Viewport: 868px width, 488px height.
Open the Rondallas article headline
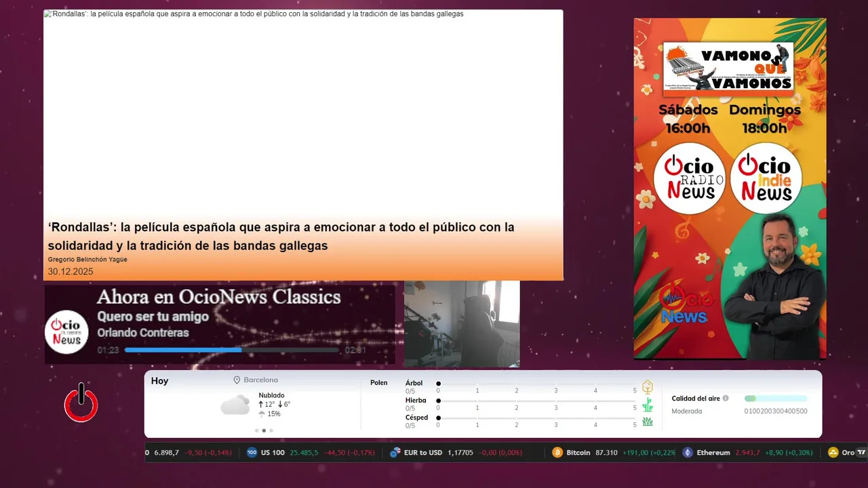coord(281,236)
